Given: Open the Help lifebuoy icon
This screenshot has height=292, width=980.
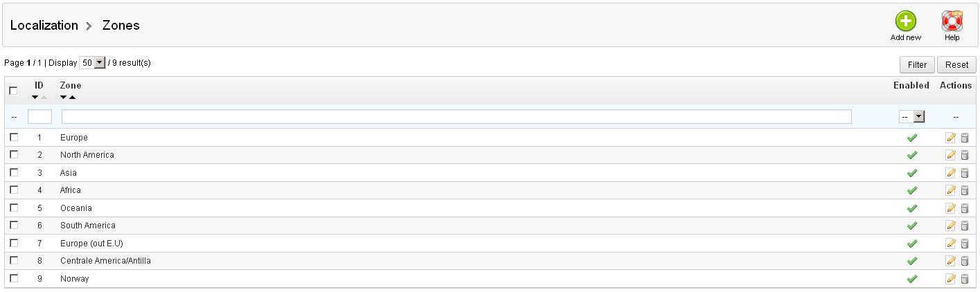Looking at the screenshot, I should (x=952, y=21).
